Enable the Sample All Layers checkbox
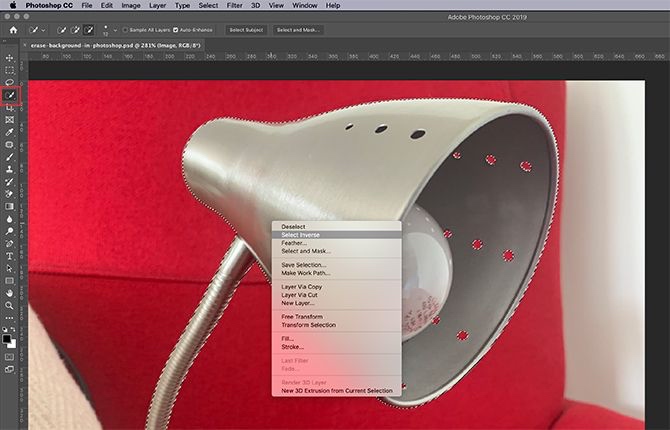670x430 pixels. coord(124,31)
